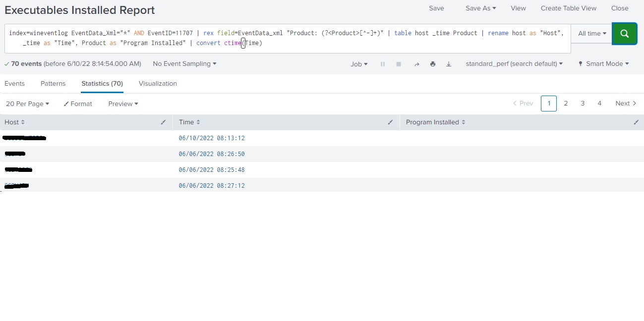Select results page 3
Viewport: 644px width, 321px height.
click(x=583, y=103)
